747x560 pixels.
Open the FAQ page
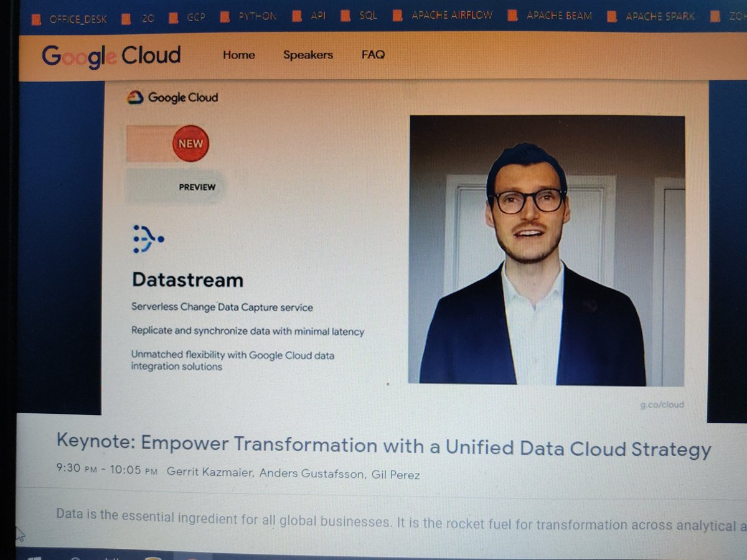pos(373,55)
